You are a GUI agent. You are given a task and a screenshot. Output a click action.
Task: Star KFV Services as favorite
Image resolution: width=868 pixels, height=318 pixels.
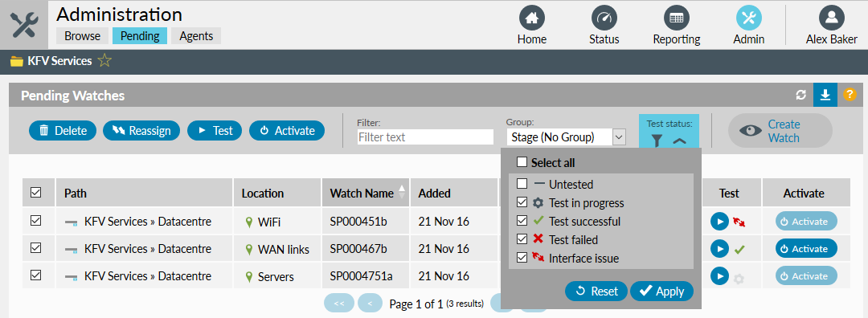(104, 61)
